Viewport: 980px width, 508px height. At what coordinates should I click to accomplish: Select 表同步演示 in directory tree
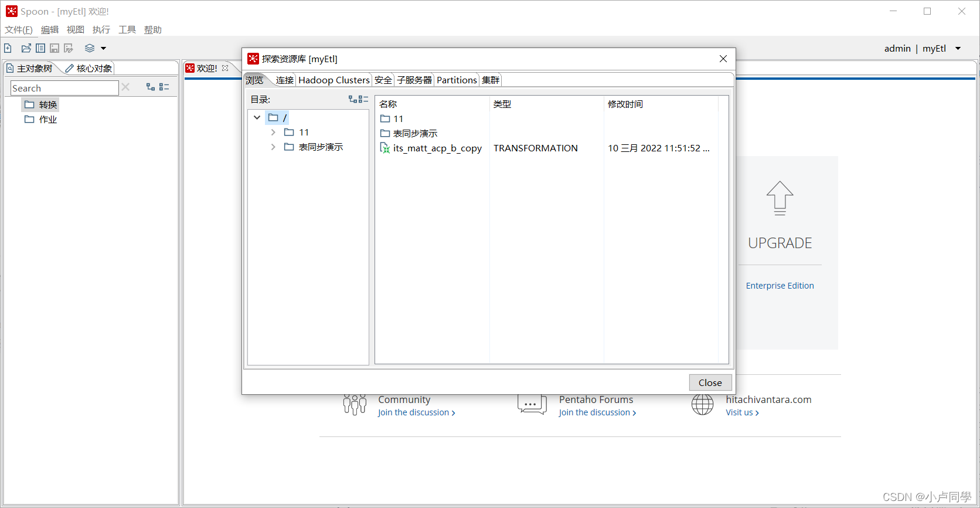[314, 147]
